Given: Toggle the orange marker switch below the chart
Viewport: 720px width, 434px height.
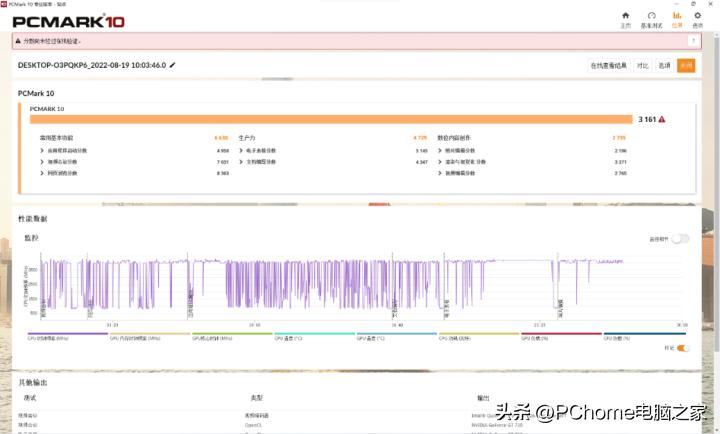Looking at the screenshot, I should point(683,348).
